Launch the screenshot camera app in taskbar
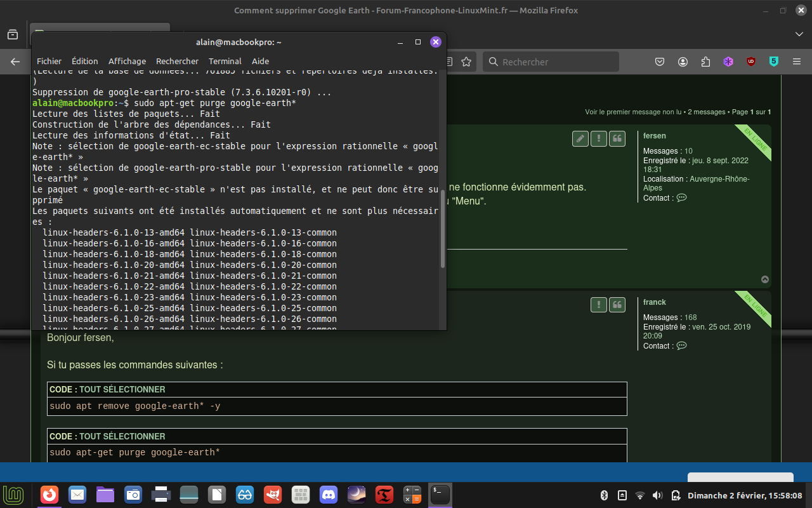The height and width of the screenshot is (508, 812). [x=133, y=495]
